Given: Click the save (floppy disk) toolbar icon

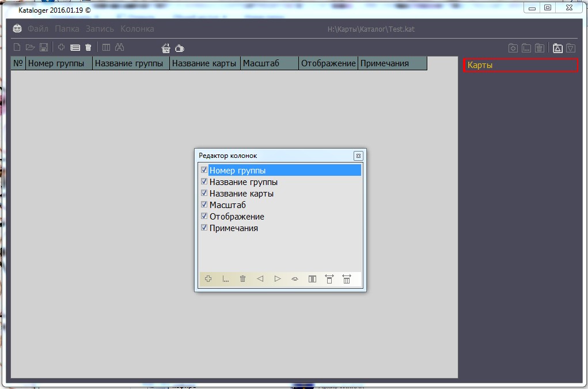Looking at the screenshot, I should (x=44, y=47).
